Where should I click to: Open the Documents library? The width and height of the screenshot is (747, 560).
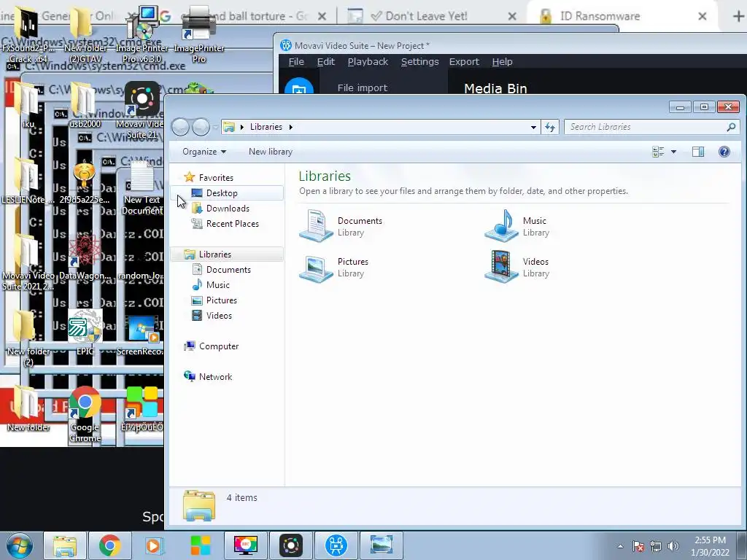[x=341, y=226]
